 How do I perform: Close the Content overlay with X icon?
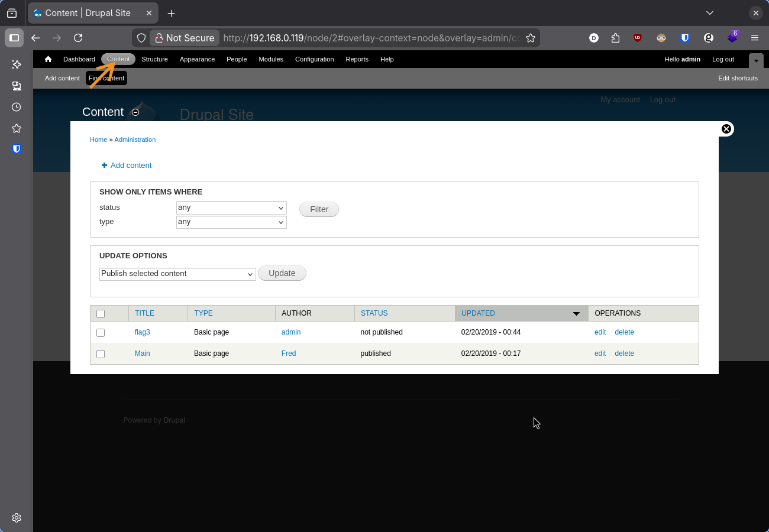pos(726,129)
